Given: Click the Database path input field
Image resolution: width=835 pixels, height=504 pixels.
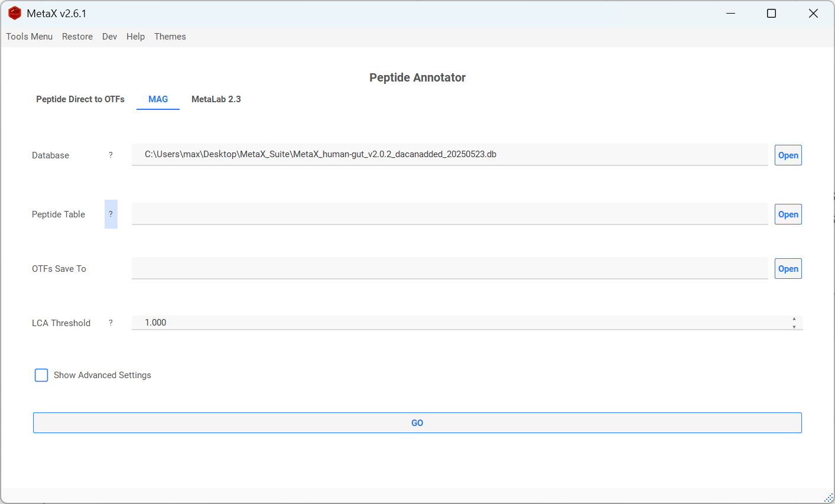Looking at the screenshot, I should coord(450,155).
